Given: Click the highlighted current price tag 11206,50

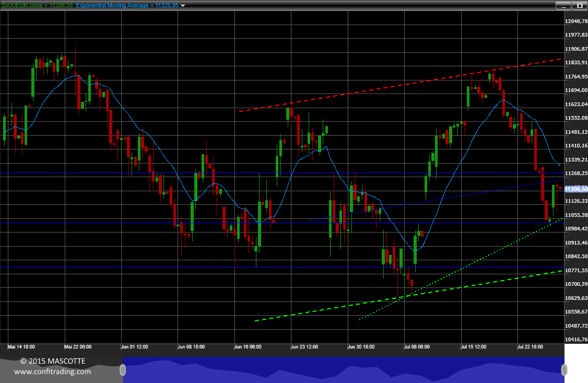Looking at the screenshot, I should click(576, 189).
